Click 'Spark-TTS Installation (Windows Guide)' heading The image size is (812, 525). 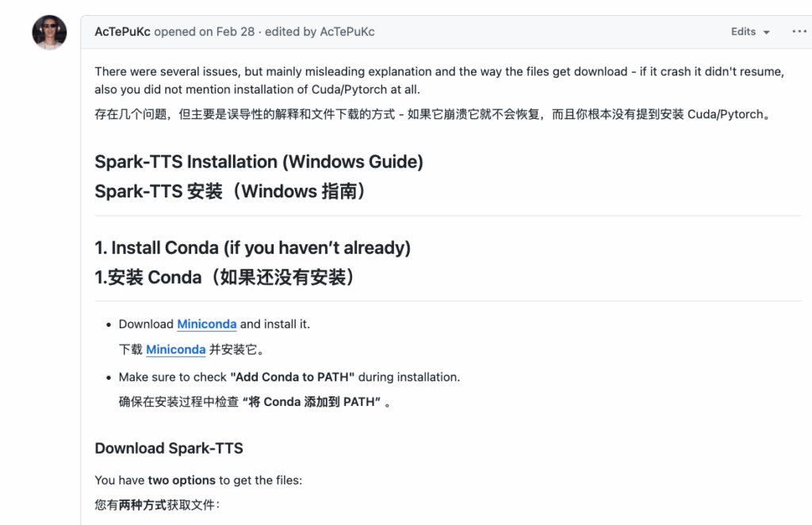pyautogui.click(x=259, y=162)
